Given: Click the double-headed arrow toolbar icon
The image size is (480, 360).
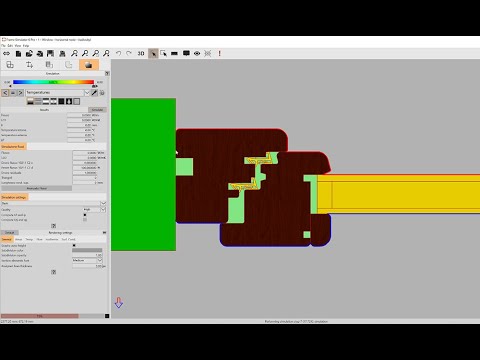Looking at the screenshot, I should (x=6, y=53).
